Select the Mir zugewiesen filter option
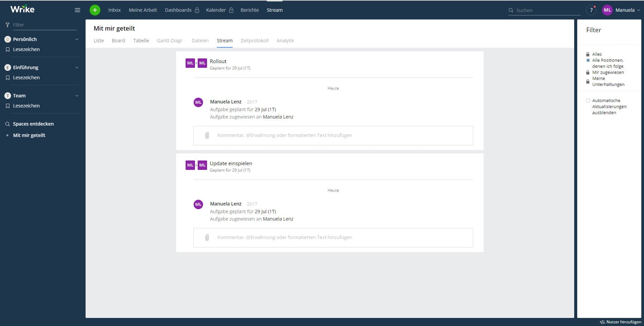 tap(608, 72)
